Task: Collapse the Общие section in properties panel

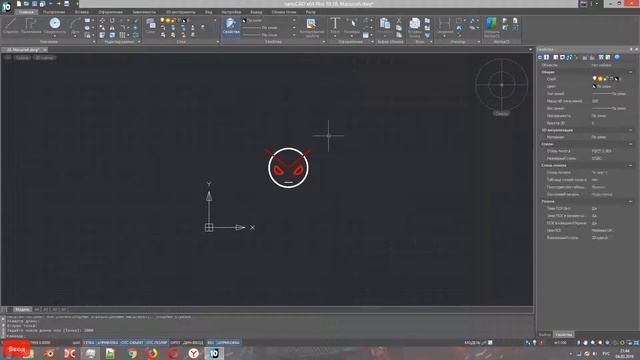Action: tap(630, 72)
